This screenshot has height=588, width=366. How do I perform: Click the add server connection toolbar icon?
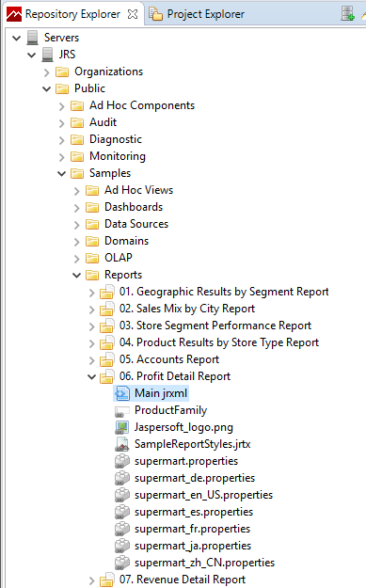click(x=347, y=13)
